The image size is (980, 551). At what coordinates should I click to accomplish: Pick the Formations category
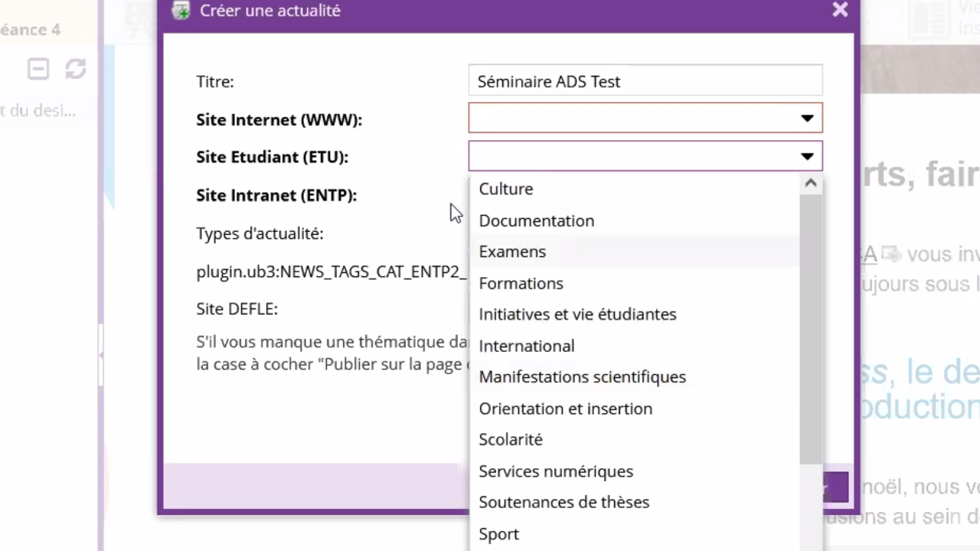click(x=521, y=283)
